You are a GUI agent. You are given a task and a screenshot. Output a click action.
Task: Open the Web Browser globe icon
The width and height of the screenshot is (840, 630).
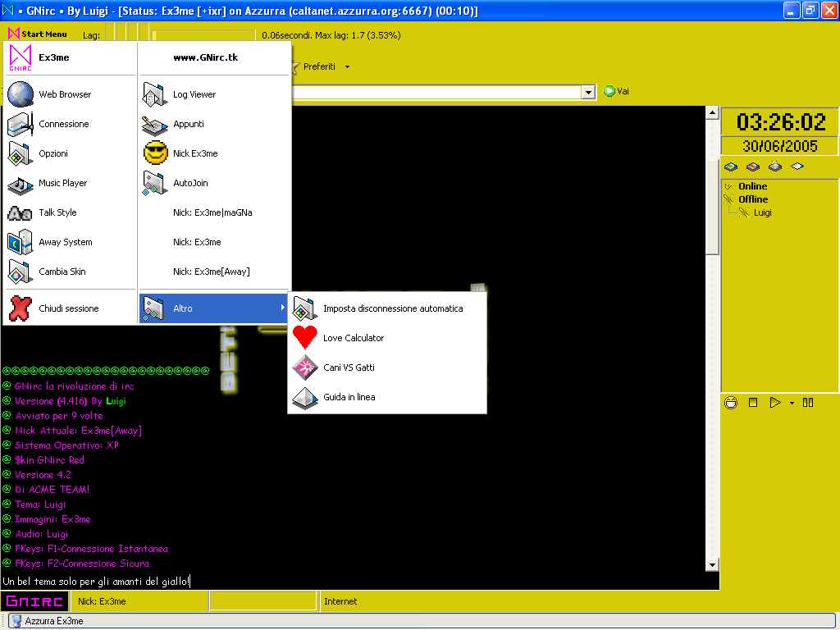point(21,94)
